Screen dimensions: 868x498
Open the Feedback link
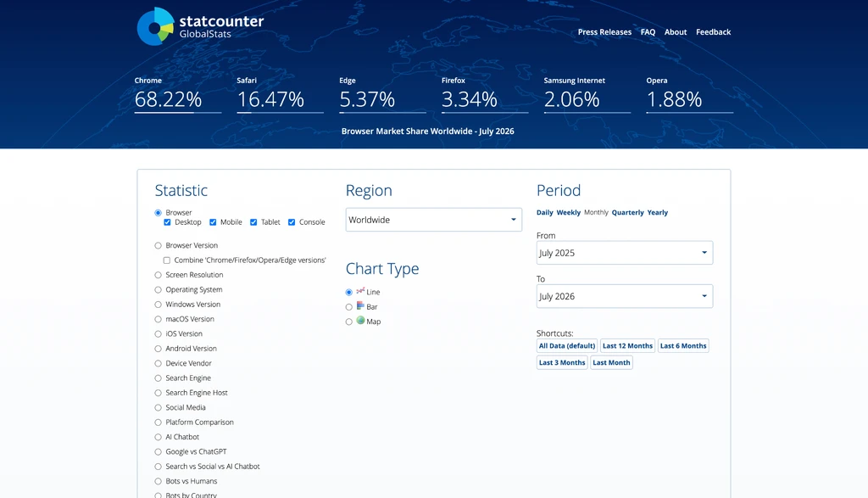[x=713, y=32]
